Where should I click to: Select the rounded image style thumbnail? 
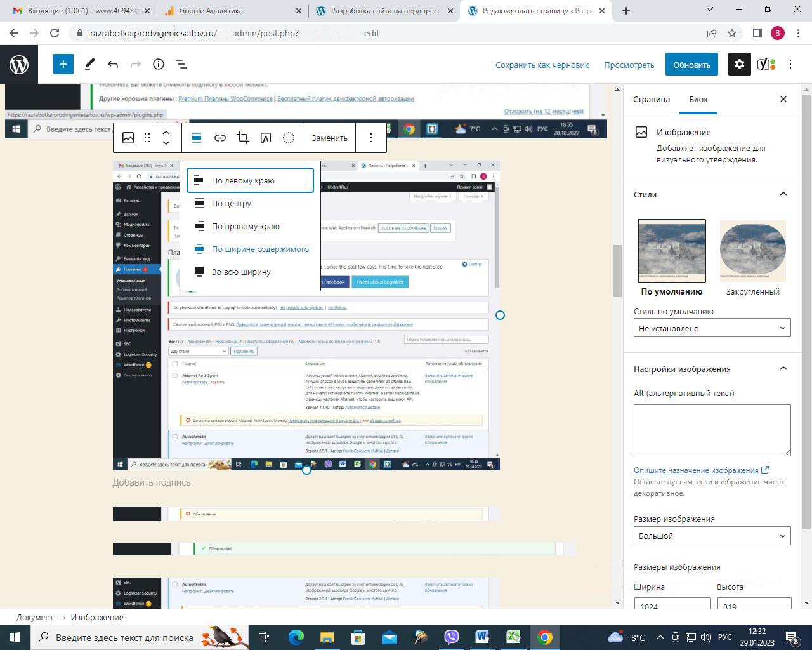pyautogui.click(x=752, y=251)
